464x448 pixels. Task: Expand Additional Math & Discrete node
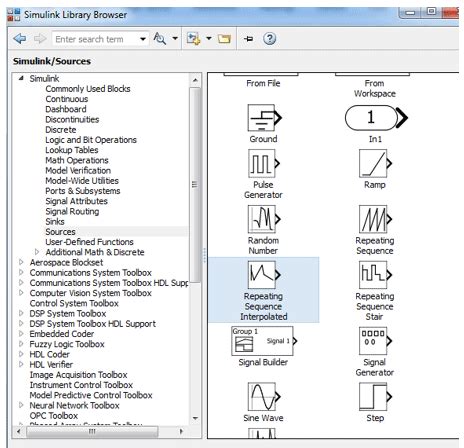(37, 252)
